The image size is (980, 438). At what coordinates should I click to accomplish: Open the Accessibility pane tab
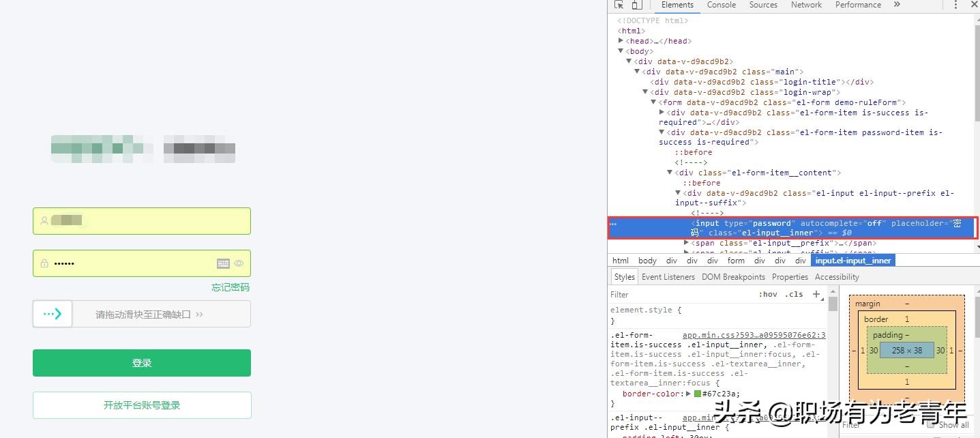pos(837,277)
